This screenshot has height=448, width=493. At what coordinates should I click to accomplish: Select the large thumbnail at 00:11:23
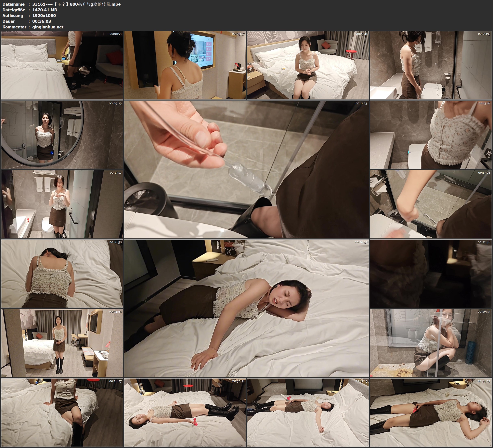(246, 169)
